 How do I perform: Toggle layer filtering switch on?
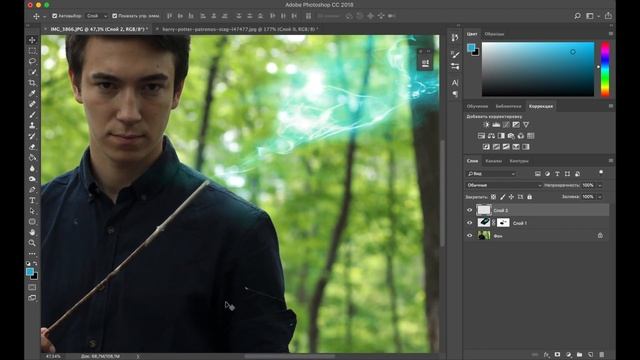(601, 173)
